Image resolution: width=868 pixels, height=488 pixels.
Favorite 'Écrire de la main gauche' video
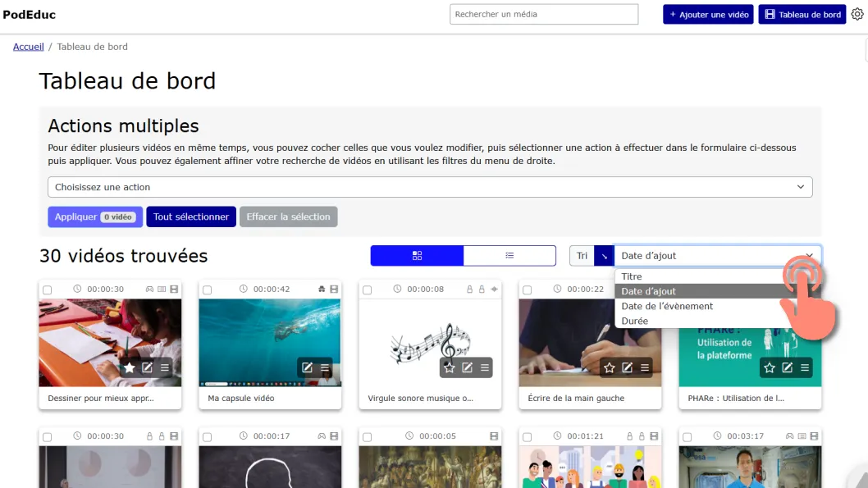coord(609,367)
